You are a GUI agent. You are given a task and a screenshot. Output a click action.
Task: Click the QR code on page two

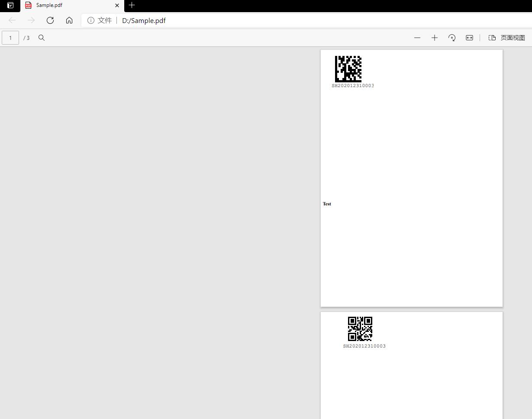coord(360,329)
